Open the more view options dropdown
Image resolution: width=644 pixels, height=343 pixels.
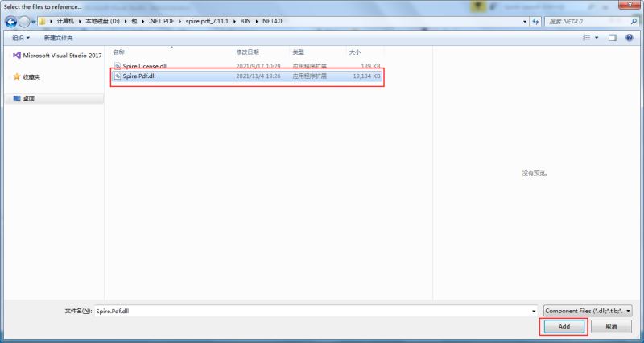pos(597,38)
